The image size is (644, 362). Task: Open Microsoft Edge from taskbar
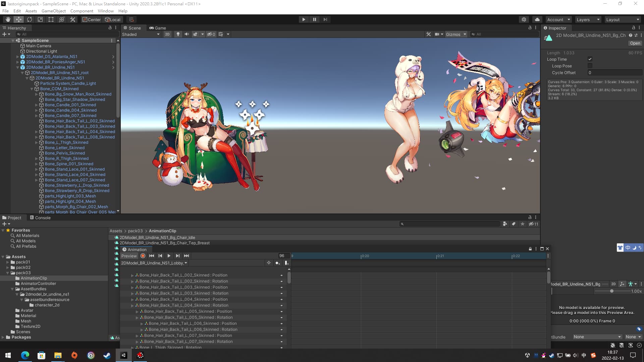click(25, 355)
